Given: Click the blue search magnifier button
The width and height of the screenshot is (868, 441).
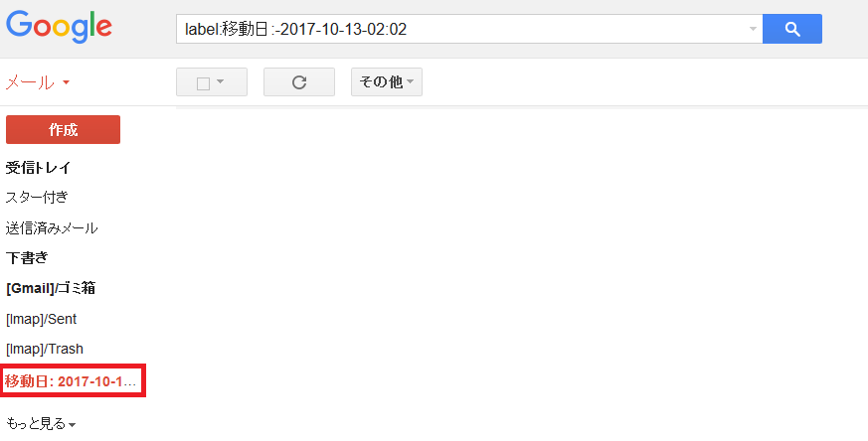Looking at the screenshot, I should (792, 29).
